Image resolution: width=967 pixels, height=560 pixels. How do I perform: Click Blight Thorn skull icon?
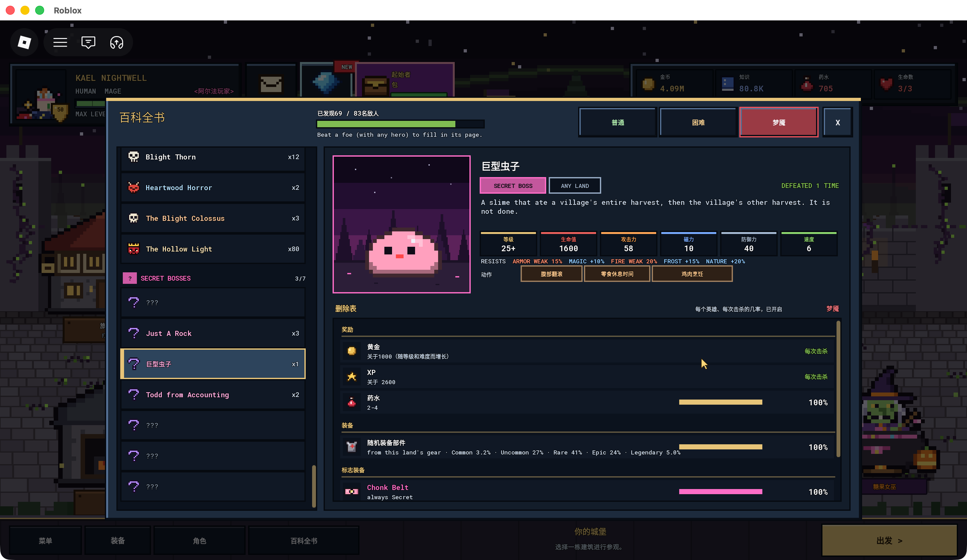click(x=134, y=157)
